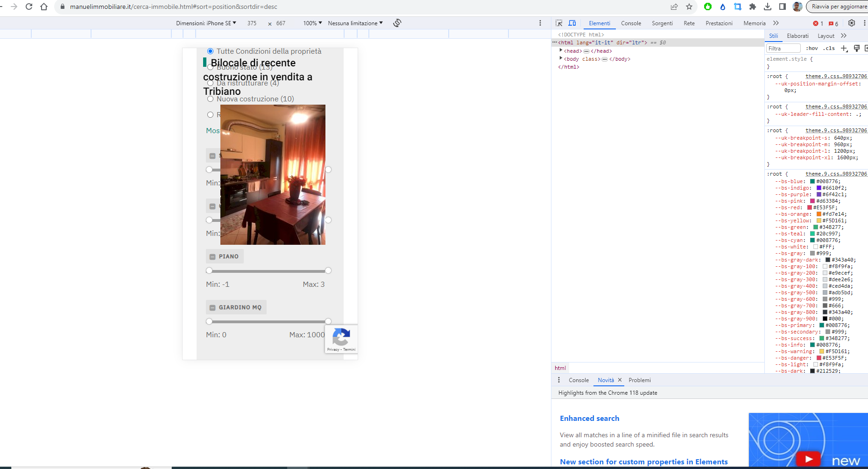Bookmark this page with the star icon
The image size is (868, 469).
coord(689,7)
